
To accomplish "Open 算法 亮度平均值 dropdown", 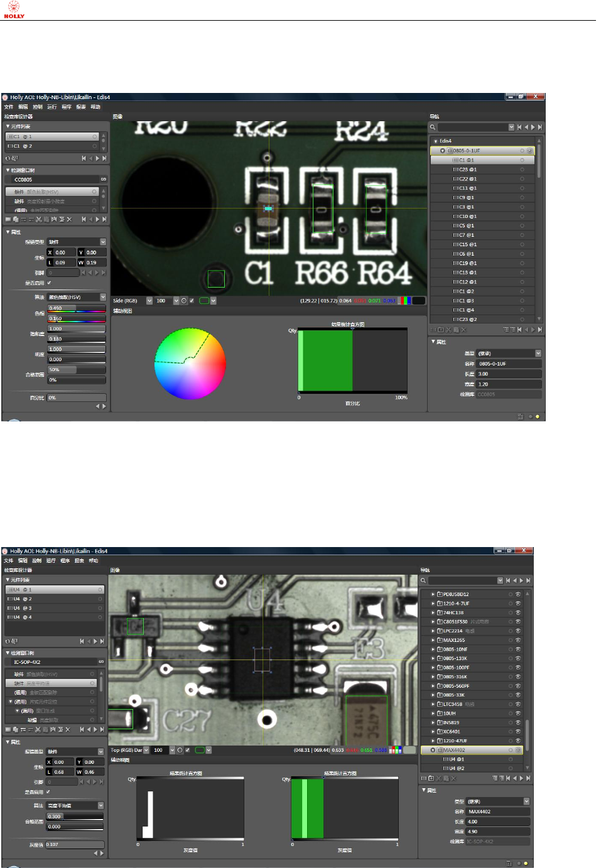I will 100,805.
